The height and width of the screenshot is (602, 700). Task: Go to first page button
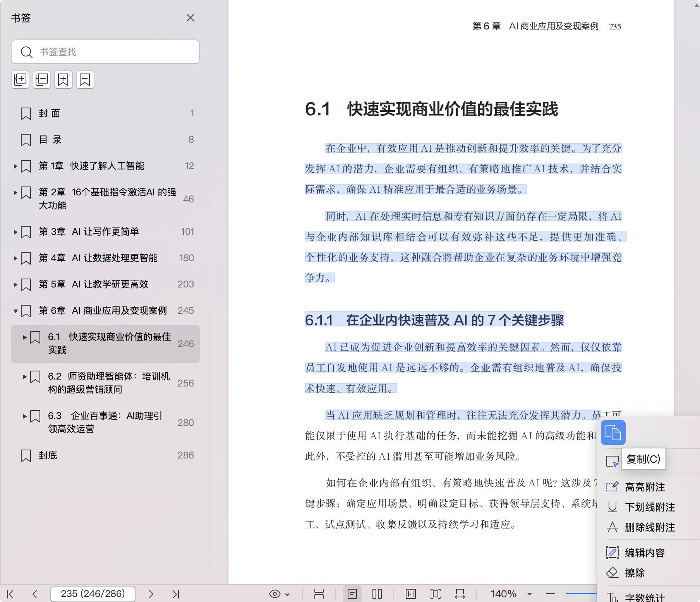coord(10,594)
